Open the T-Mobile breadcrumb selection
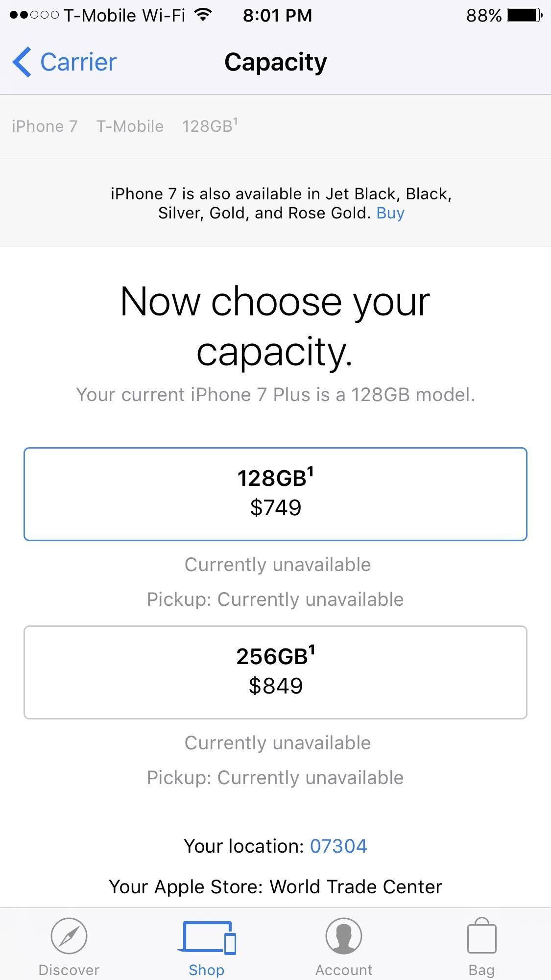 click(x=130, y=126)
